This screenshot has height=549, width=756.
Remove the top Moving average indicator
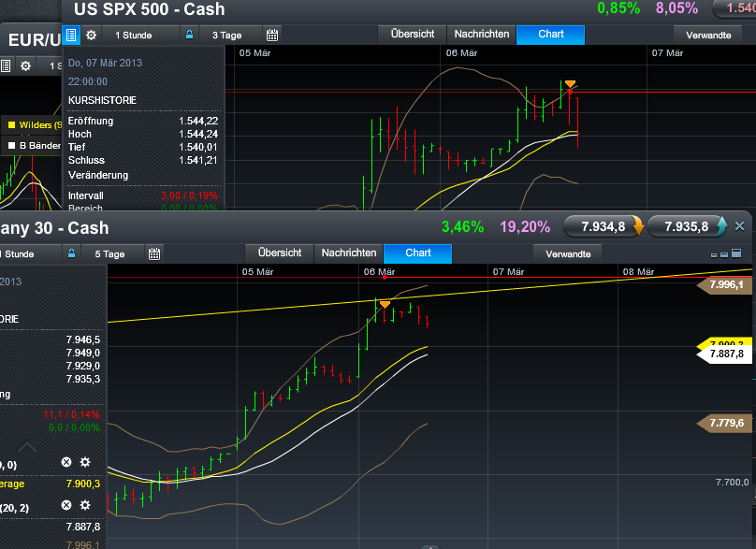coord(65,461)
